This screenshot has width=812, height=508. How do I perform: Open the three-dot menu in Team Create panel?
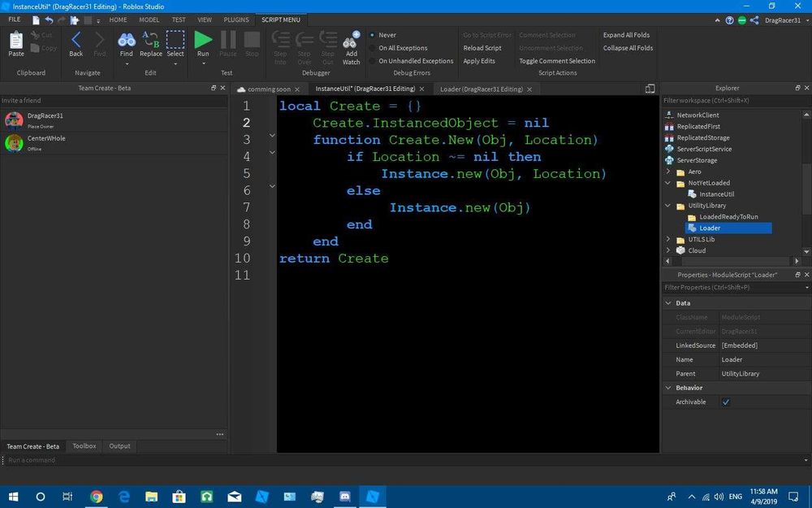click(219, 434)
